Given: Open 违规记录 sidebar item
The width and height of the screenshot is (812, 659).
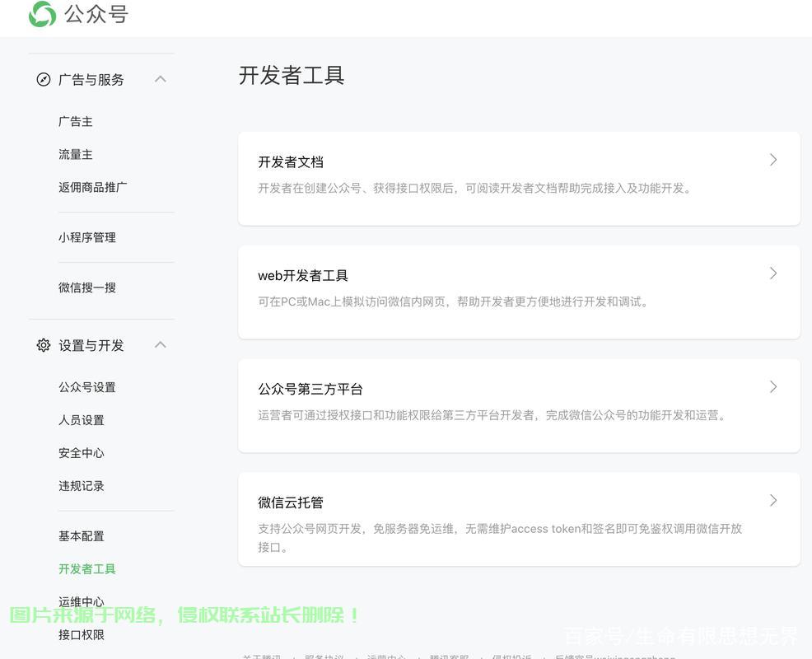Looking at the screenshot, I should 82,486.
